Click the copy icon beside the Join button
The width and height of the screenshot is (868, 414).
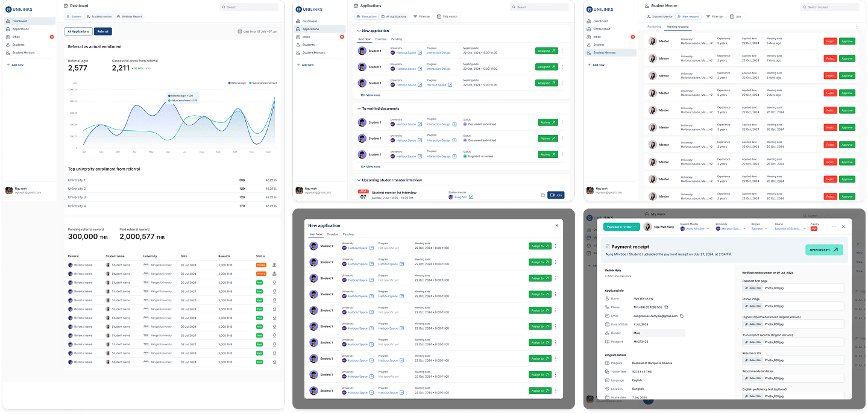coord(542,195)
